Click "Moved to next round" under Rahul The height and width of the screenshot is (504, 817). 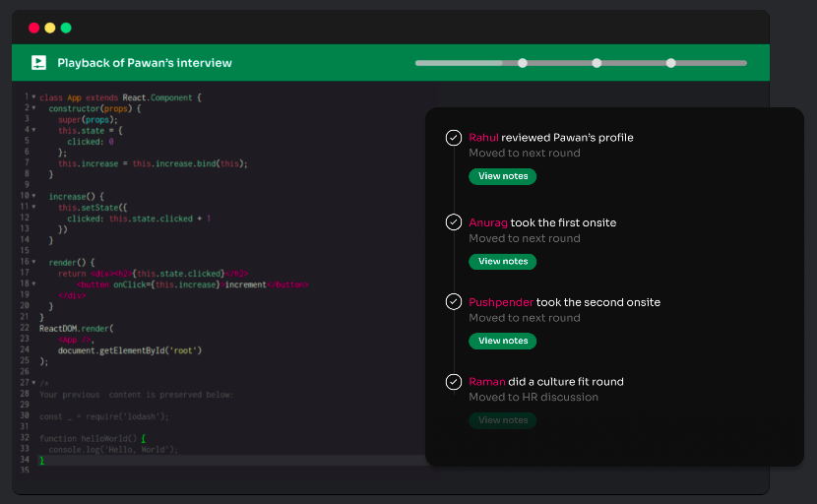click(525, 154)
